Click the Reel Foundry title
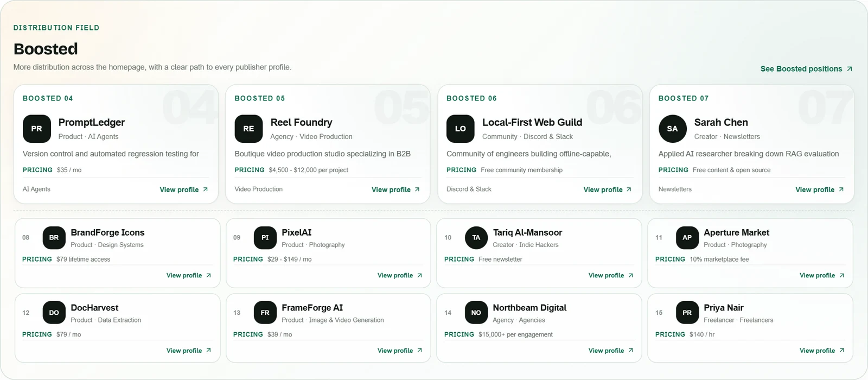Viewport: 868px width, 380px height. [302, 123]
